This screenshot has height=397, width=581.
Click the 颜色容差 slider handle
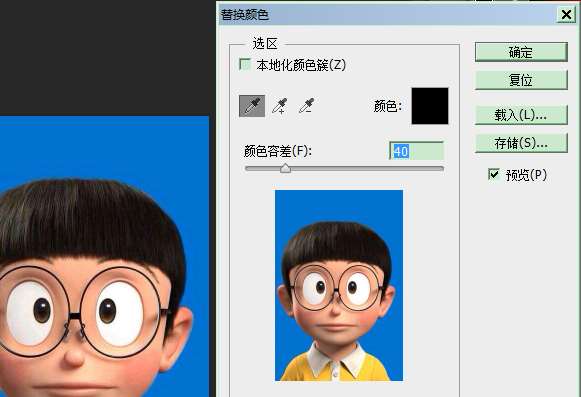click(x=285, y=169)
